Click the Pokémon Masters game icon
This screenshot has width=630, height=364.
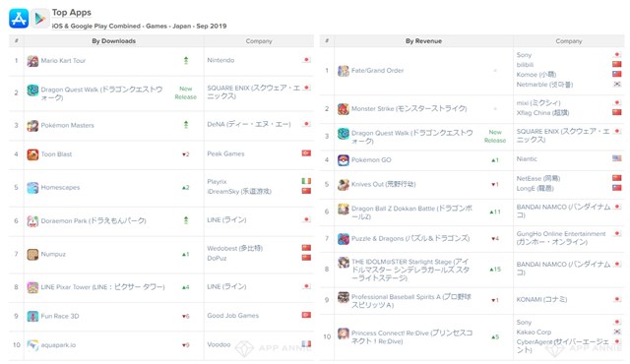point(32,126)
